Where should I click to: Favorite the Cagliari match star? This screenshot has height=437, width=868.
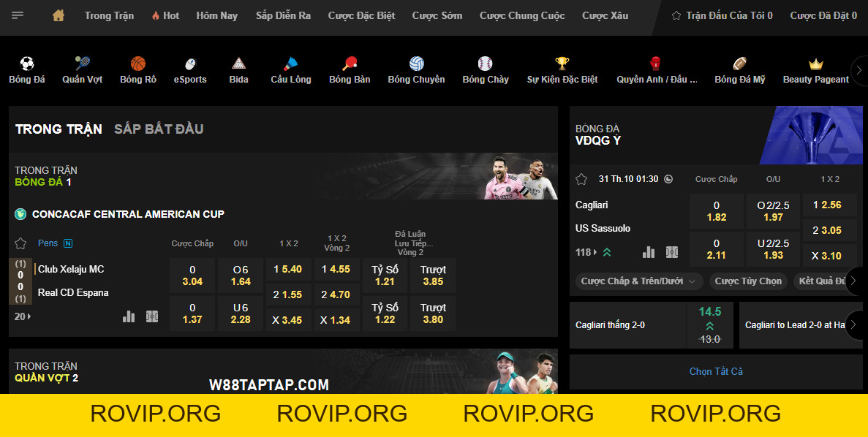[581, 179]
